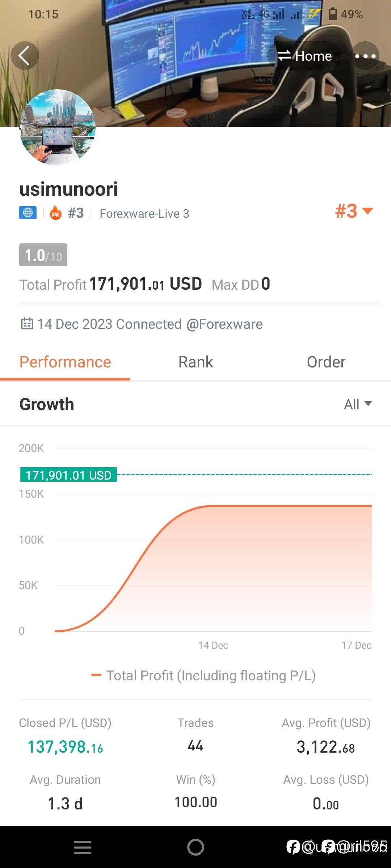Tap the Home switch button
This screenshot has height=868, width=391.
tap(304, 56)
